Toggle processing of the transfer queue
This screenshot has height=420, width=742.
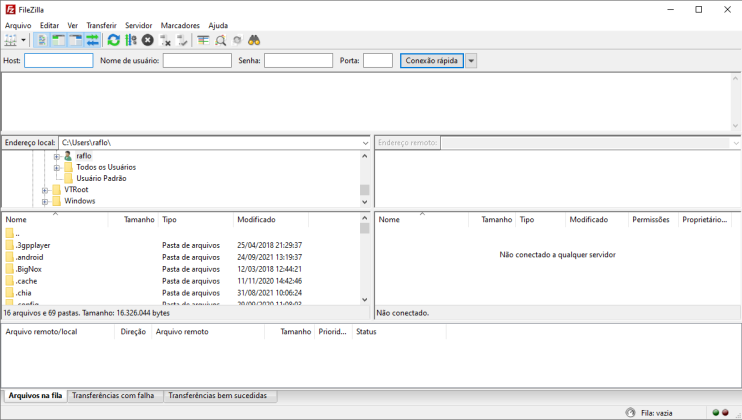pyautogui.click(x=131, y=41)
